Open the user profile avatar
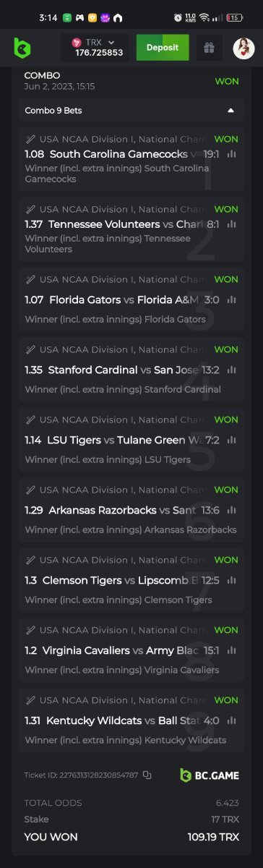This screenshot has width=263, height=868. [x=243, y=48]
